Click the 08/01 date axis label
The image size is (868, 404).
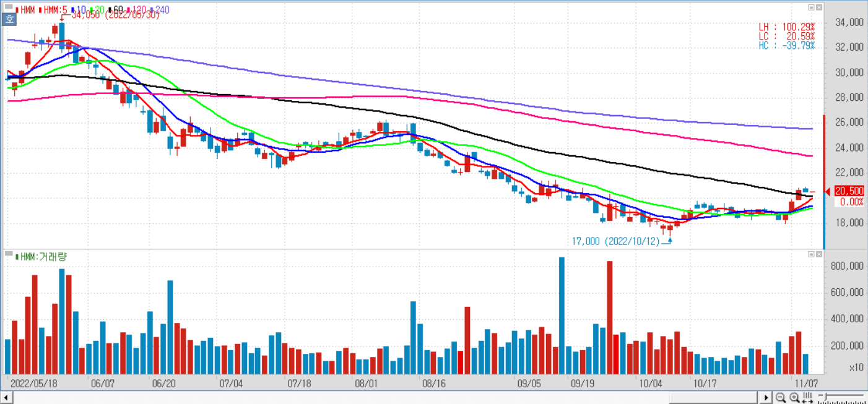pos(367,383)
